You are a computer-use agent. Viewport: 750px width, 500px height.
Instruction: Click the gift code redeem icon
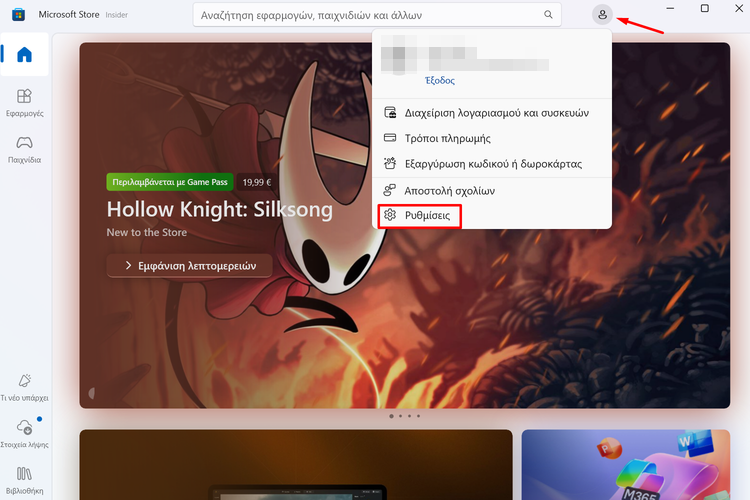click(x=390, y=163)
